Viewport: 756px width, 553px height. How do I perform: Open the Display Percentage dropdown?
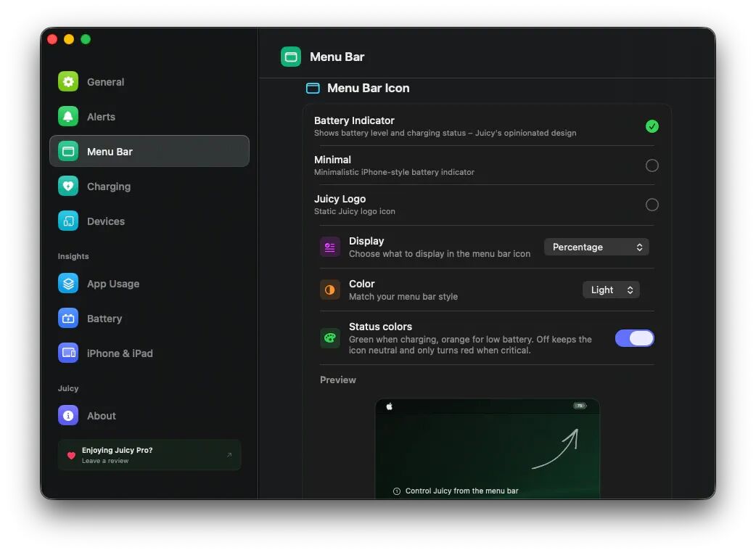[596, 247]
